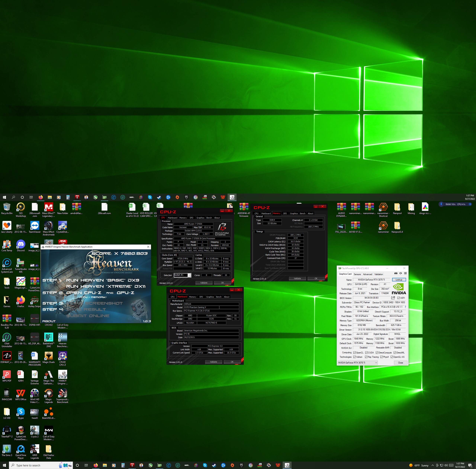The width and height of the screenshot is (476, 469).
Task: Open the Validation tab in GPU-Z
Action: click(379, 274)
